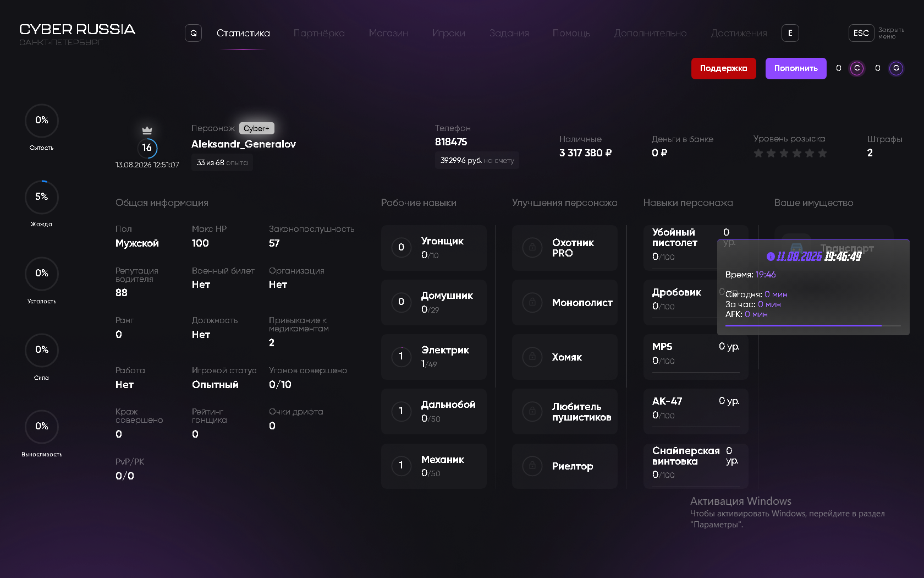The image size is (924, 578).
Task: Select the AK-47 skill card
Action: 696,411
